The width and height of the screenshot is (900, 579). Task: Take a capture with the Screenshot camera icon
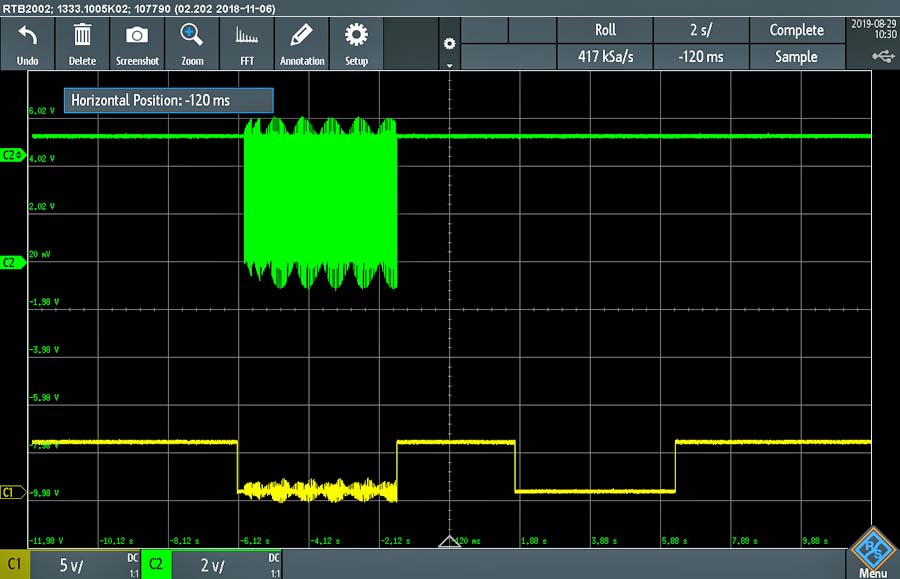137,35
